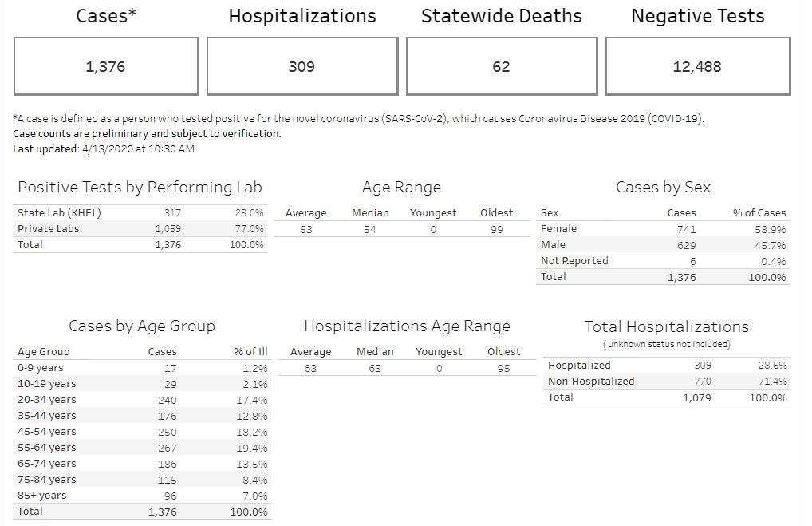Screen dimensions: 812x526
Task: Click the Positive Tests by Performing Lab title
Action: click(140, 188)
